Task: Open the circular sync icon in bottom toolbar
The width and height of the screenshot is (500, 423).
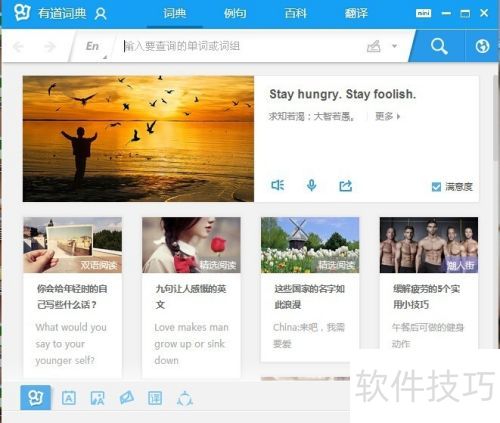Action: [x=185, y=398]
